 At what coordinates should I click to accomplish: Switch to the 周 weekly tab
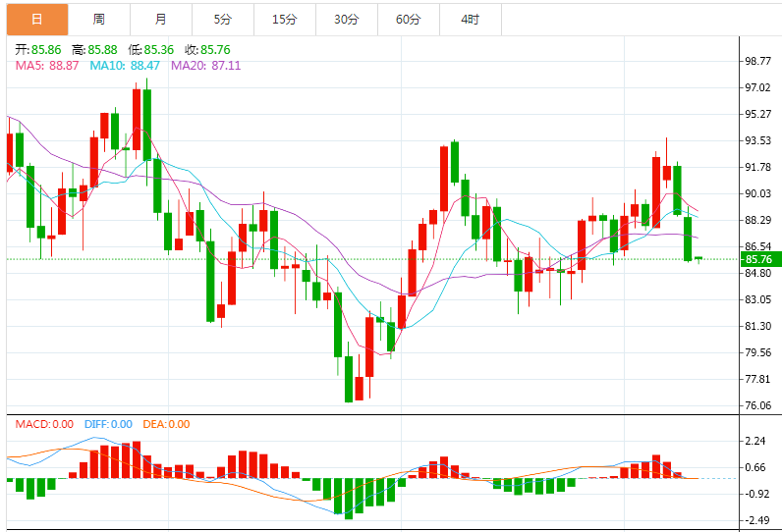[99, 20]
